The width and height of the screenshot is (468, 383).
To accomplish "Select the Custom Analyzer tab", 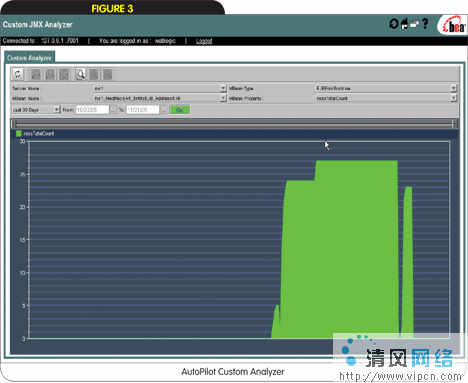I will (x=29, y=57).
